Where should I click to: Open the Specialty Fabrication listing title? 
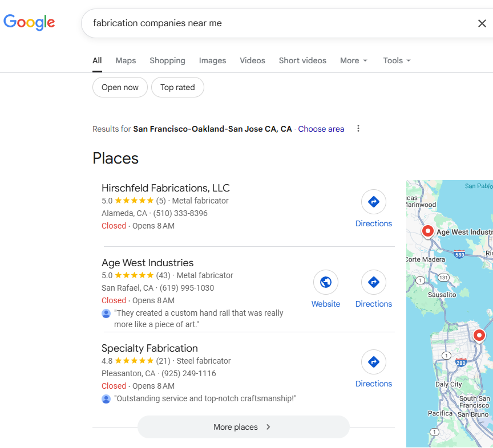(149, 348)
